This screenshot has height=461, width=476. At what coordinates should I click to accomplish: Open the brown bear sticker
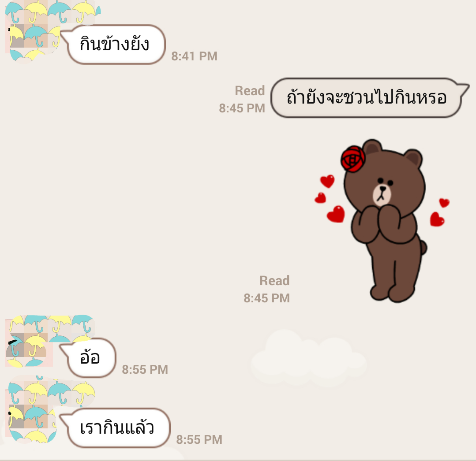(382, 221)
